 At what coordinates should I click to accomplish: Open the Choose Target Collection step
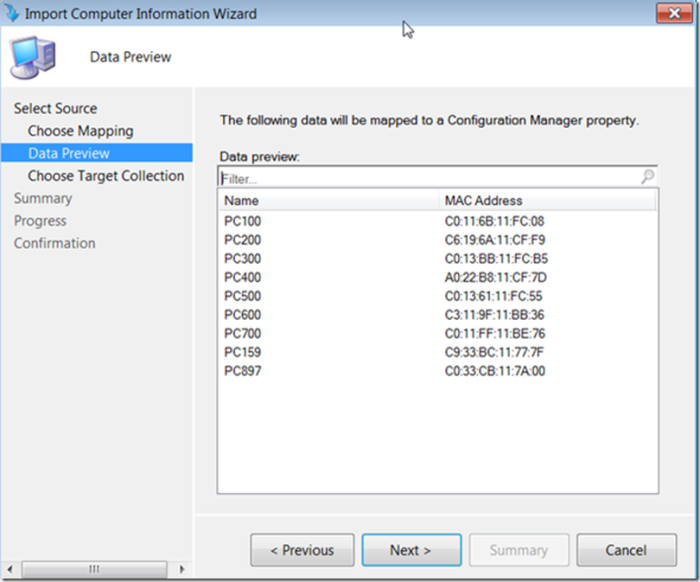click(x=106, y=176)
